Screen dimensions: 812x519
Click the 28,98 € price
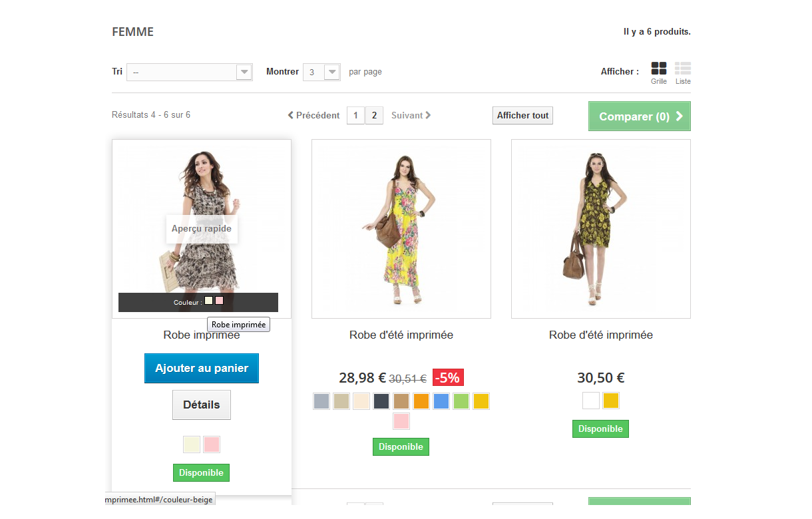coord(362,378)
